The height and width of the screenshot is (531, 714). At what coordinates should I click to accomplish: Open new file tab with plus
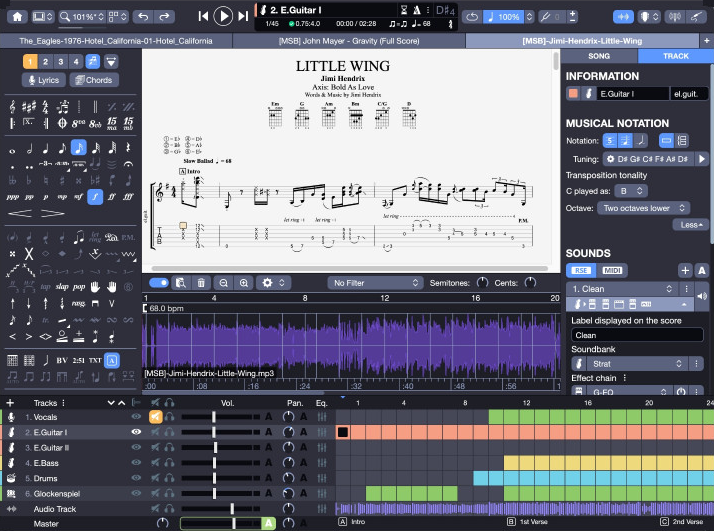point(706,41)
